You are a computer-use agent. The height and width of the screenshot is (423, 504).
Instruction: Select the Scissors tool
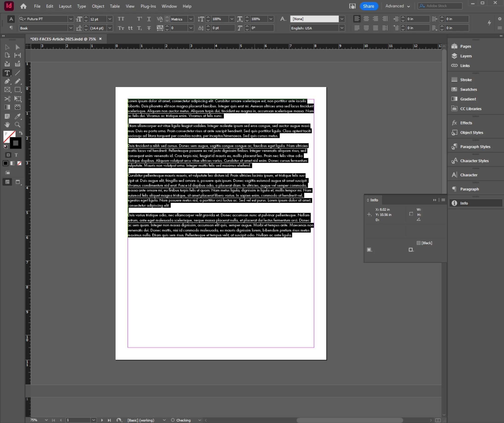[7, 99]
